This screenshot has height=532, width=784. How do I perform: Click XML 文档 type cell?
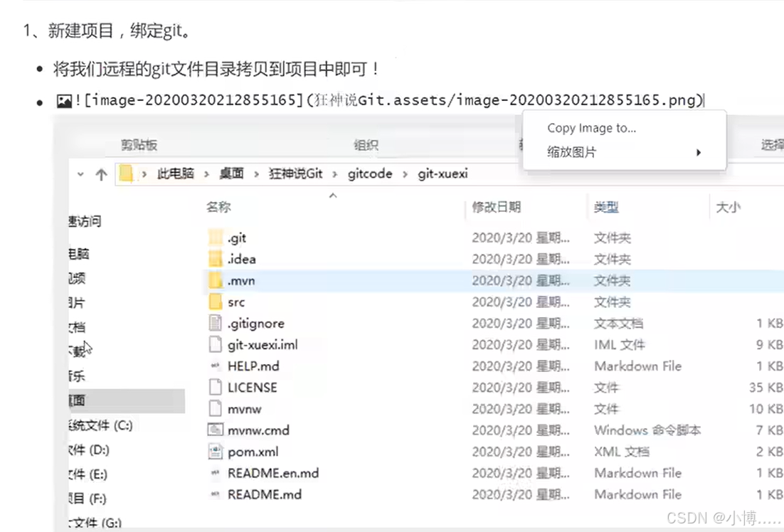coord(622,452)
